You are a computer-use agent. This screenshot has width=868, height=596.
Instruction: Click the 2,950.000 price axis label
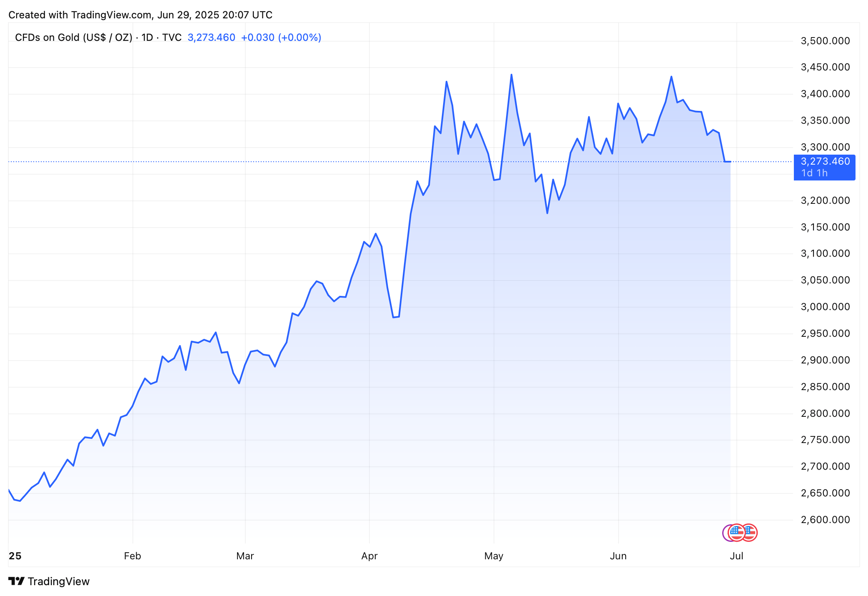[825, 333]
